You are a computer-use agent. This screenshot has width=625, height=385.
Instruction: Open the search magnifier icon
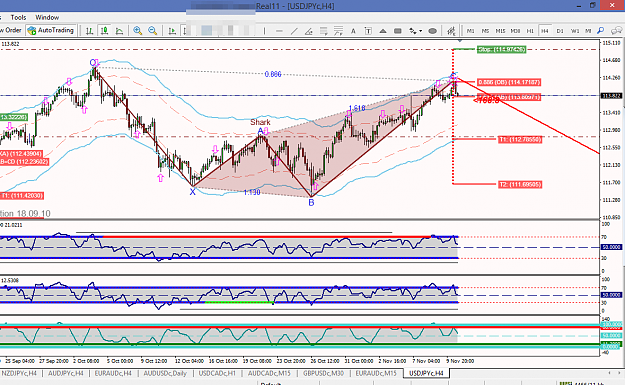pos(601,31)
